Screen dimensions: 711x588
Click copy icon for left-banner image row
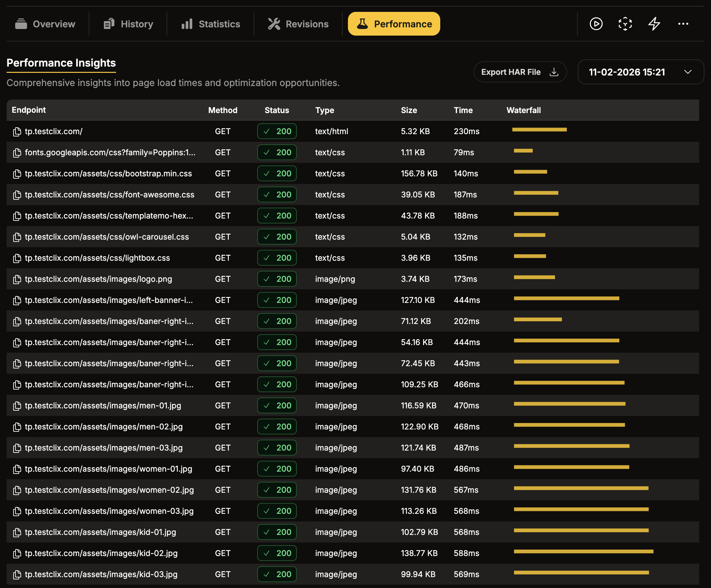click(x=17, y=300)
